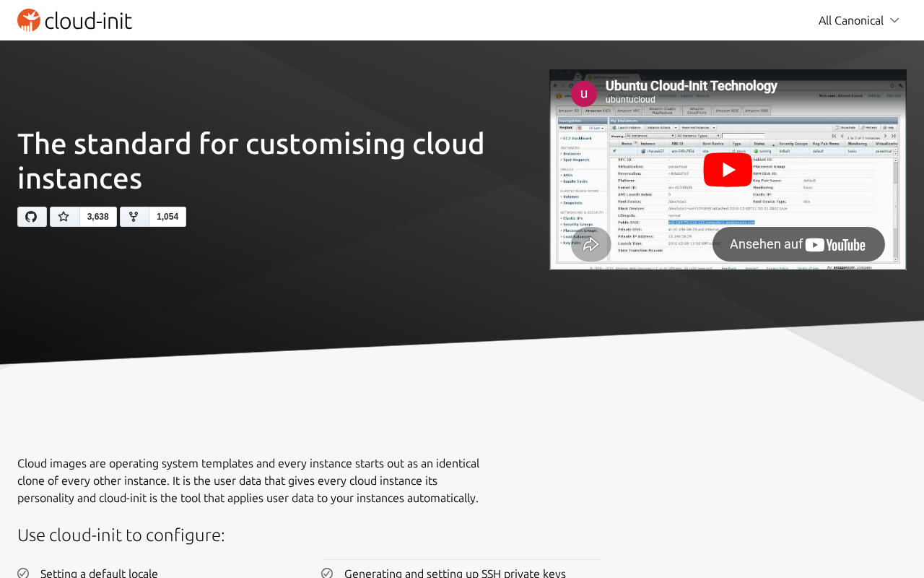The image size is (924, 578).
Task: Click the GitHub fork icon button
Action: point(134,217)
